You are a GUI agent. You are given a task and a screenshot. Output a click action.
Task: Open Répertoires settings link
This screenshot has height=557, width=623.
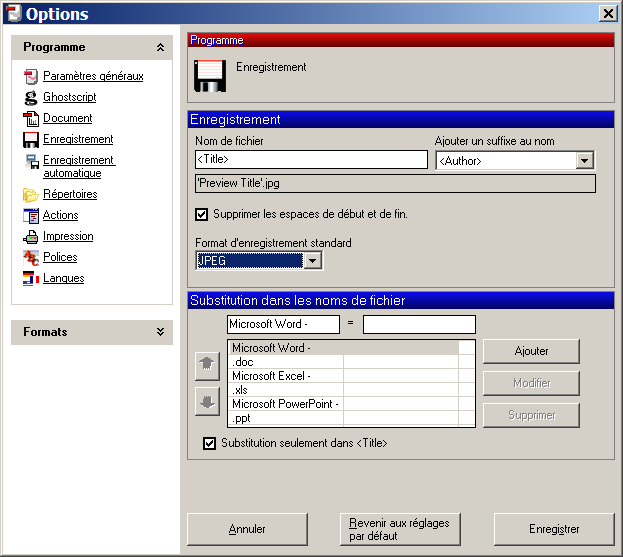[x=70, y=194]
